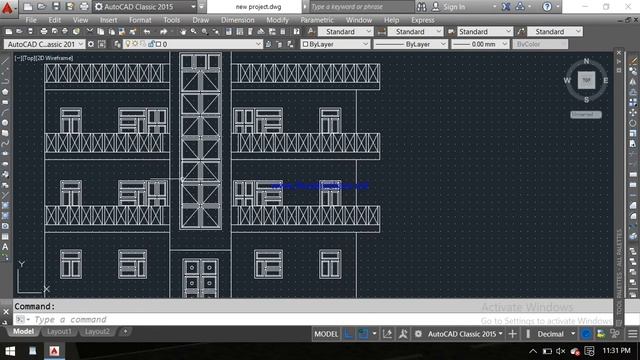This screenshot has height=360, width=640.
Task: Open the Help question mark in standard toolbar
Action: 297,31
